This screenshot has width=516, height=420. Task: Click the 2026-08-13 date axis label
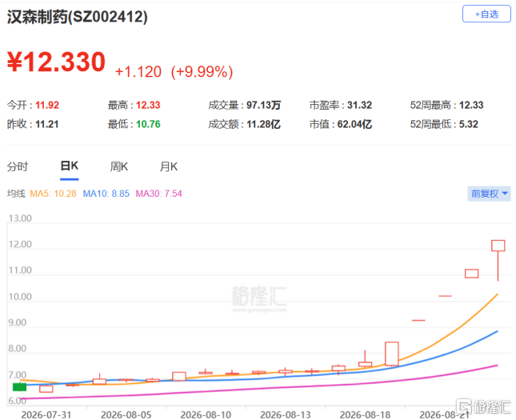286,414
